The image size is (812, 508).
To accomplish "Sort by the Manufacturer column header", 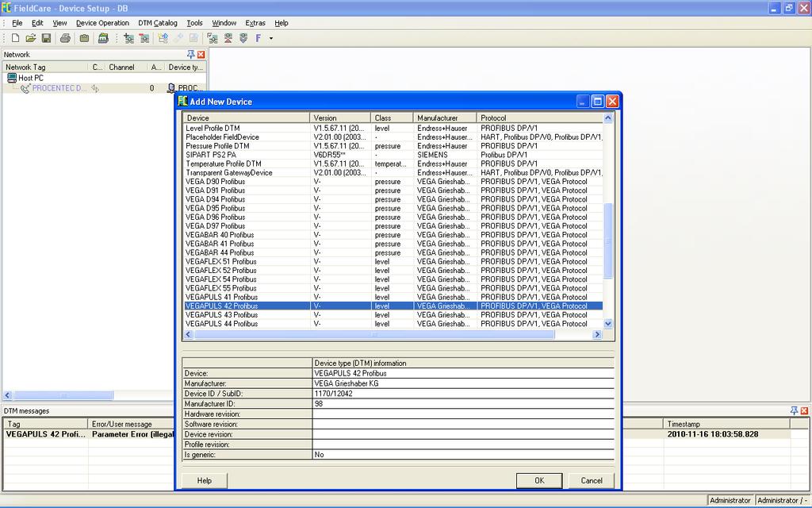I will tap(445, 117).
